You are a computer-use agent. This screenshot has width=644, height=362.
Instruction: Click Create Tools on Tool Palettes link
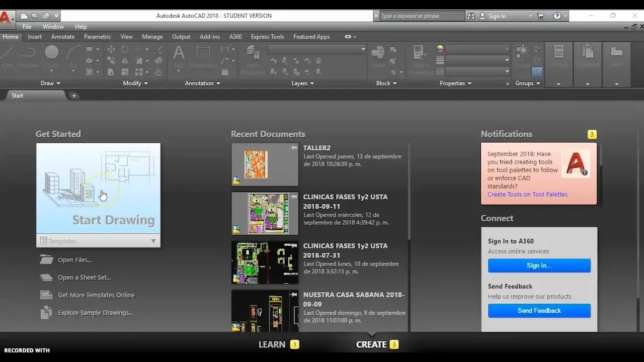click(527, 194)
